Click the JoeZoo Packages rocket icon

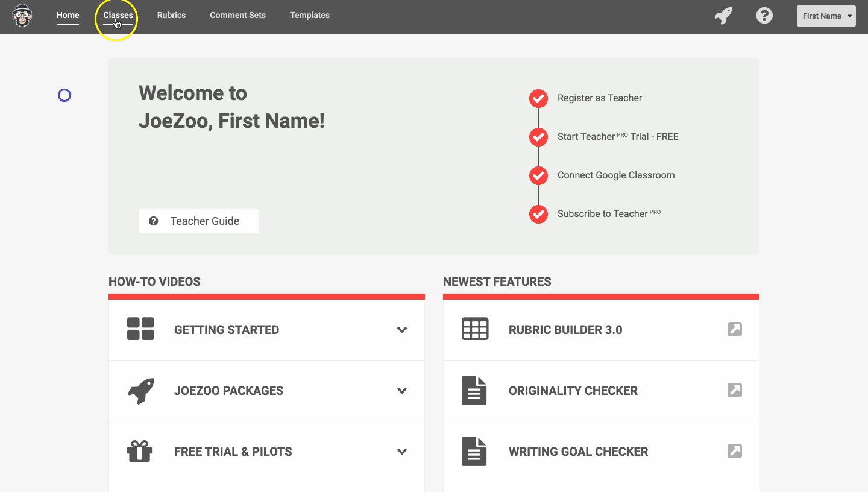click(x=140, y=391)
